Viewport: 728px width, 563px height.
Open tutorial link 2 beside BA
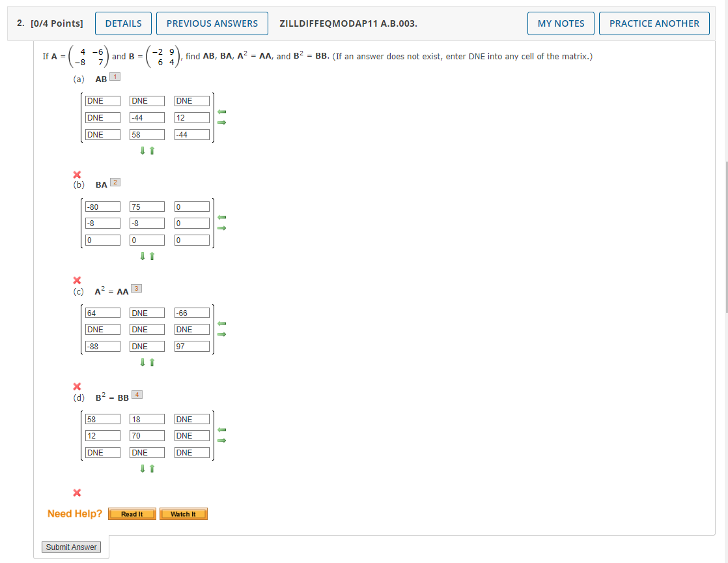pyautogui.click(x=115, y=182)
